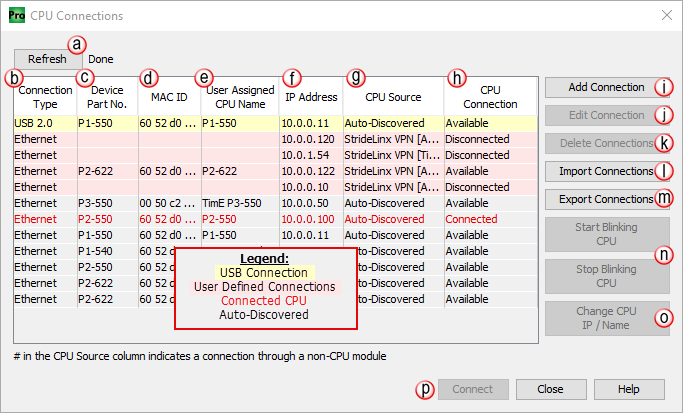Select the TimE P3-550 connection row
The height and width of the screenshot is (413, 683).
click(x=230, y=203)
